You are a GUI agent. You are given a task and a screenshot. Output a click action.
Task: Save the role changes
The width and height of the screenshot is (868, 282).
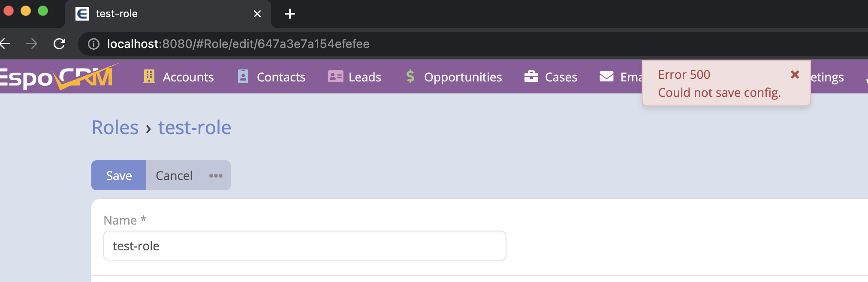click(x=119, y=175)
